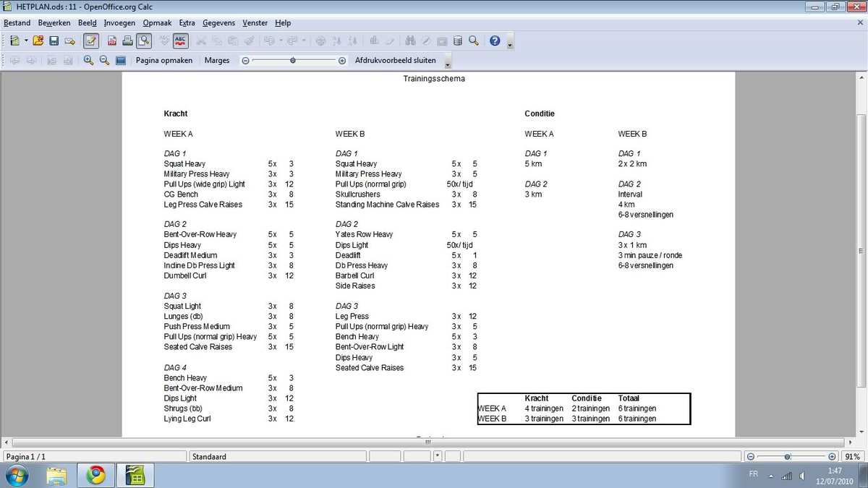
Task: Toggle Edit File mode button
Action: coord(90,41)
